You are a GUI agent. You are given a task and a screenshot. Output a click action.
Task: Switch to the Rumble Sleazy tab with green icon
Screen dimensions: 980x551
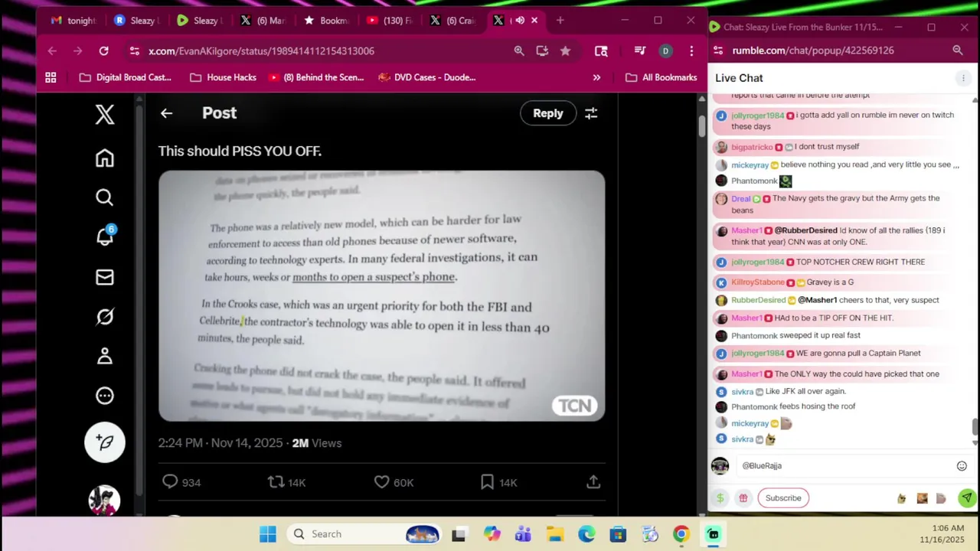tap(199, 21)
